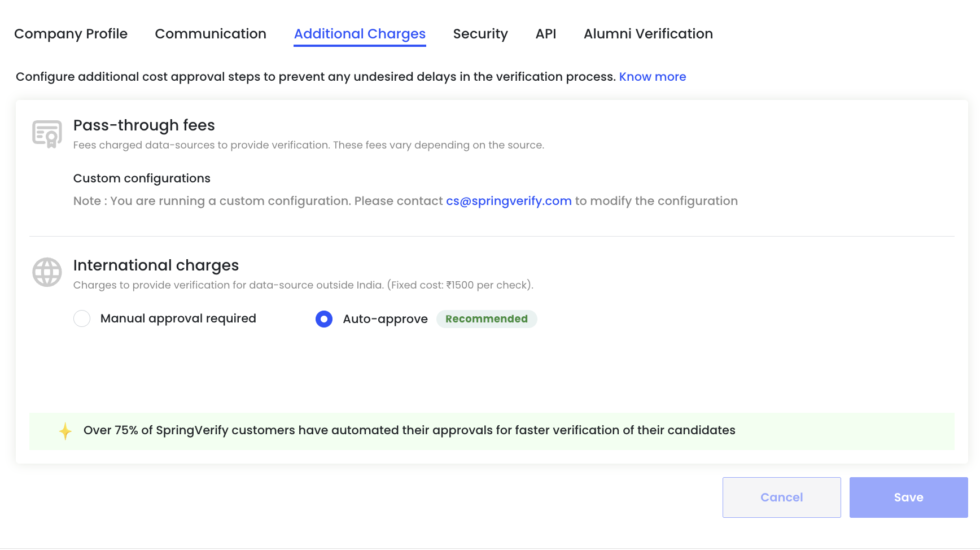Click the yellow sparkle star icon

click(x=65, y=431)
